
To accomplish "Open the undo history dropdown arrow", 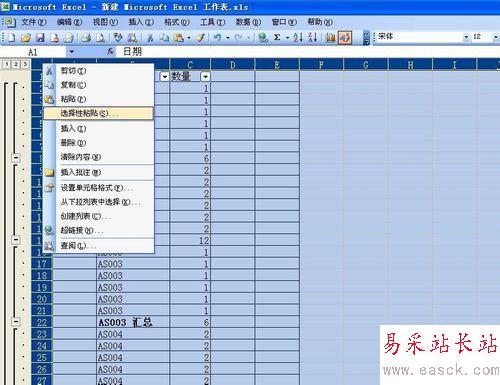I will coord(228,38).
